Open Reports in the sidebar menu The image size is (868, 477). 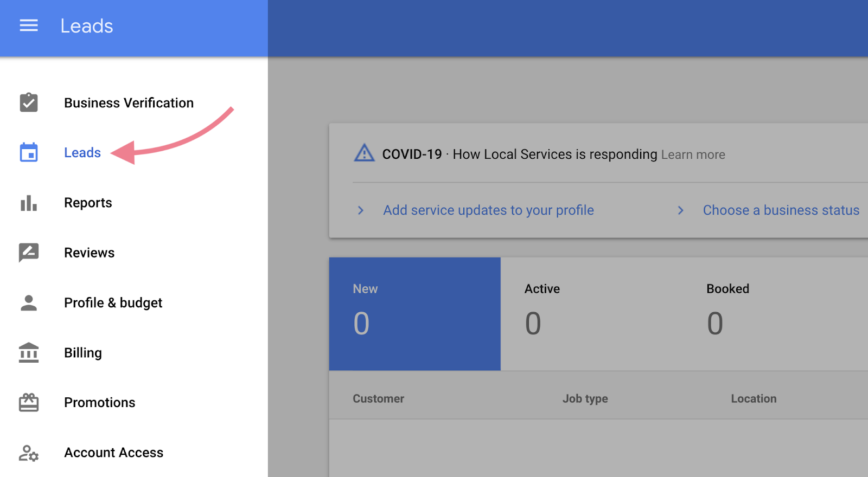tap(88, 203)
